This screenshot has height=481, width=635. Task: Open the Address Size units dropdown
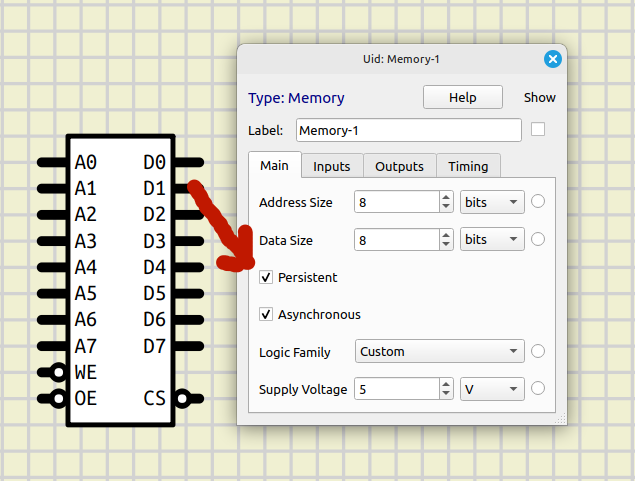pos(492,202)
